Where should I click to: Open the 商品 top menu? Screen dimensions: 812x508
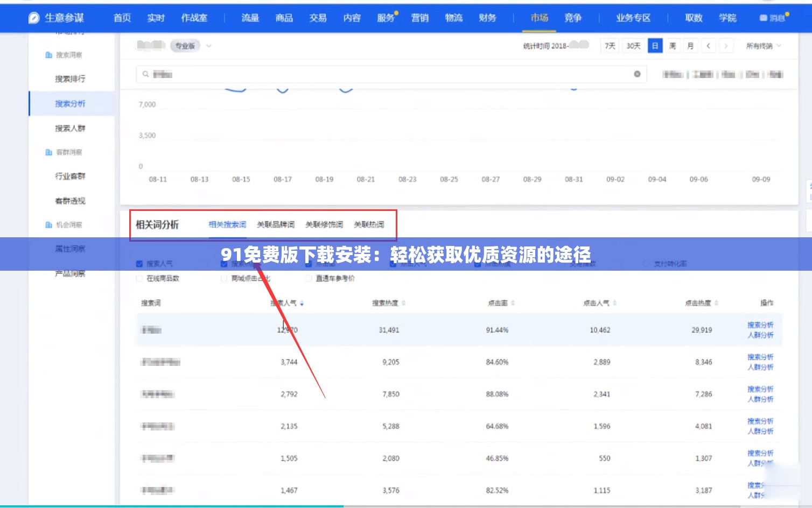(284, 18)
